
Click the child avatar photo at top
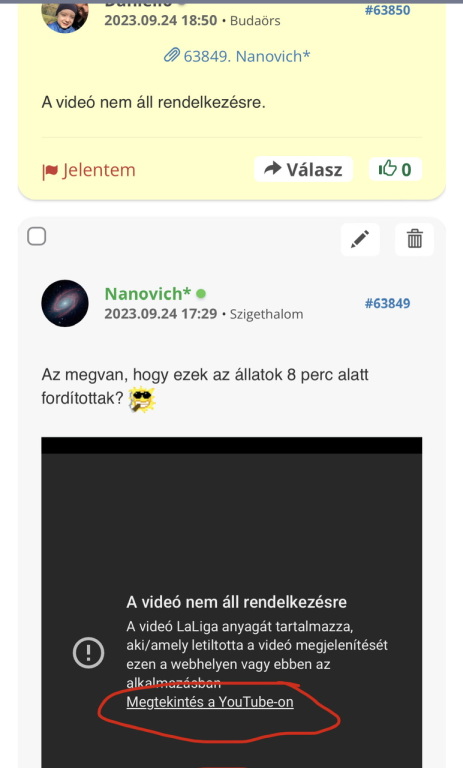point(65,15)
